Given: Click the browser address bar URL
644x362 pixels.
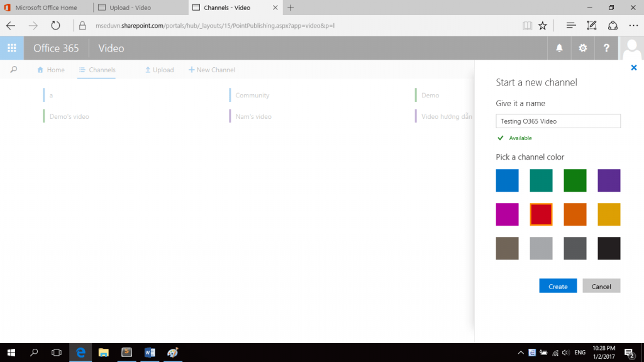Looking at the screenshot, I should [x=215, y=25].
